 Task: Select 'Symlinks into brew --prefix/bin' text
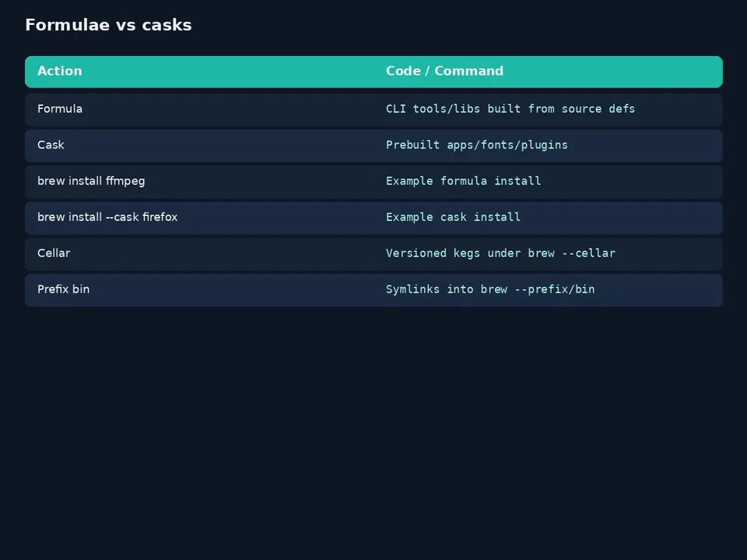490,289
